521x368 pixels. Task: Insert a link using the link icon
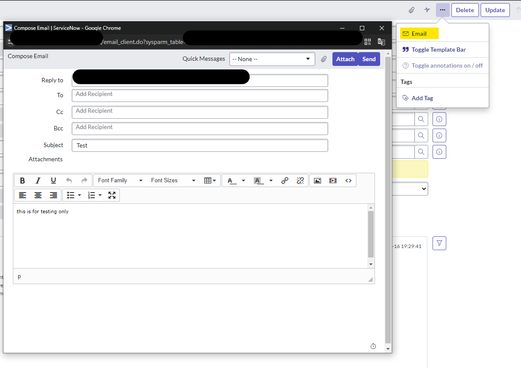(x=285, y=181)
